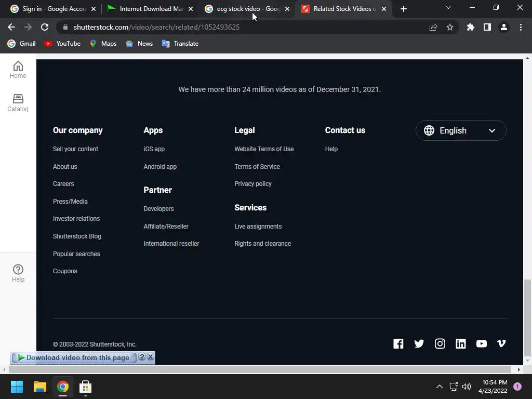
Task: Open the News bookmark
Action: pos(139,44)
